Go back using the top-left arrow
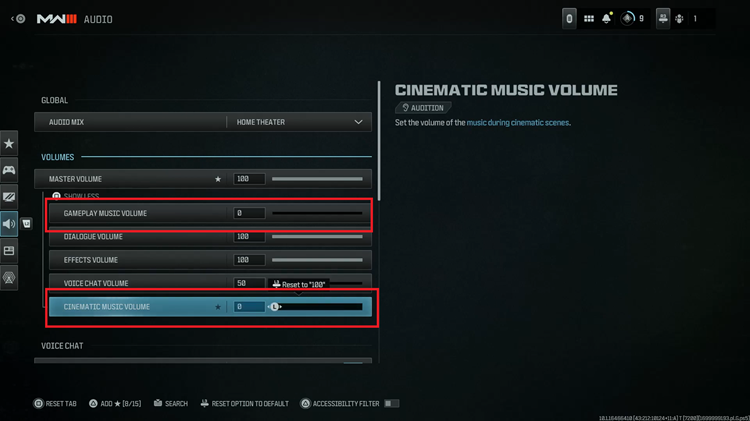 point(18,19)
